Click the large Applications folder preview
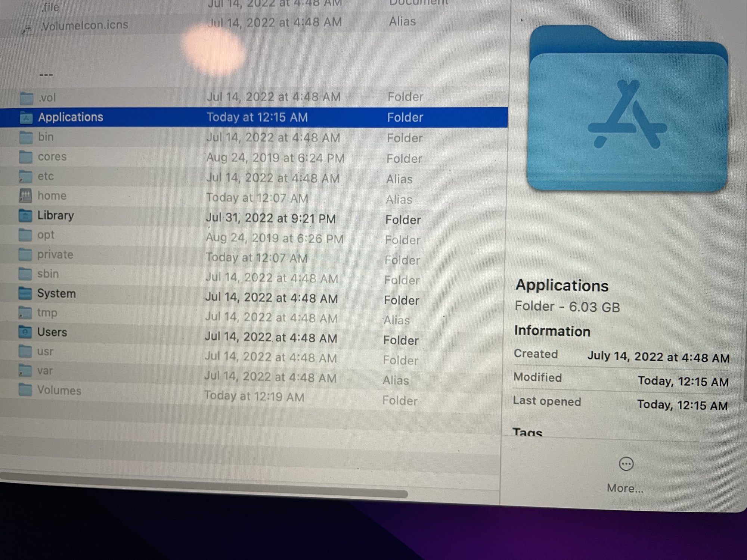Viewport: 747px width, 560px height. (x=627, y=112)
